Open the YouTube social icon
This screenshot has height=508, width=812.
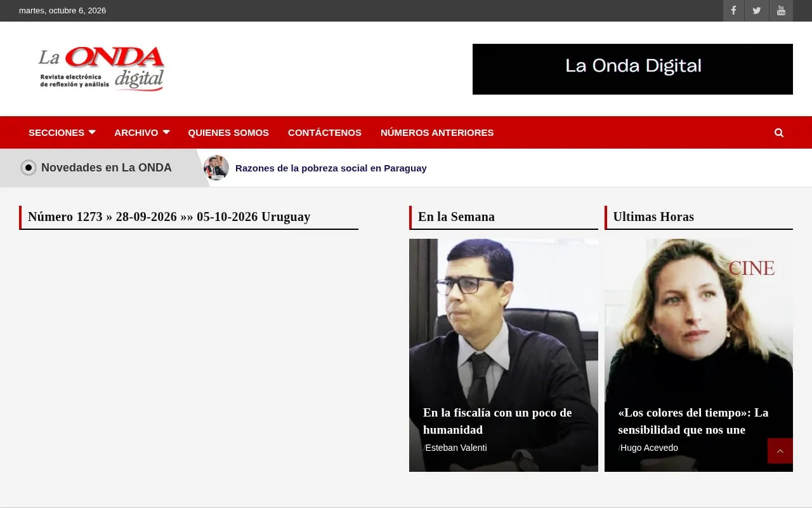click(781, 11)
